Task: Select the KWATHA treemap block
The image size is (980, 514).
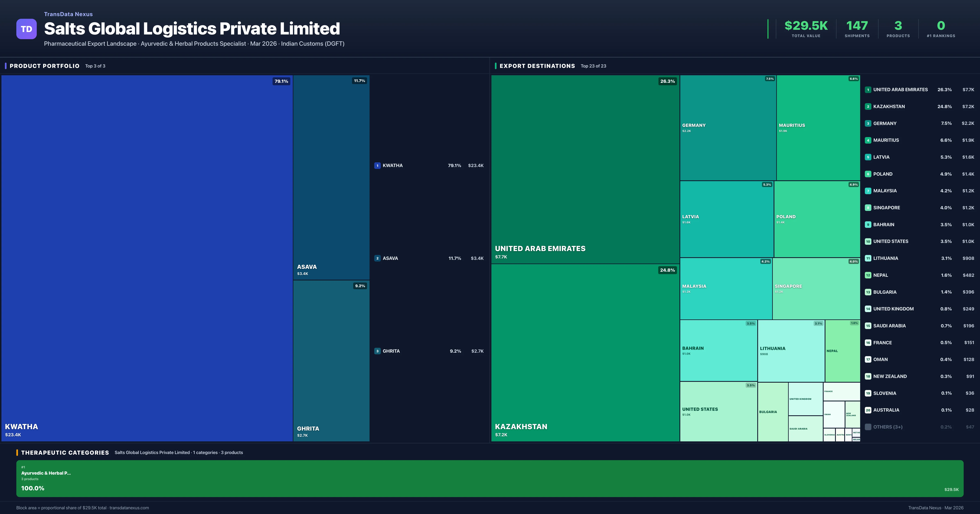Action: tap(147, 258)
